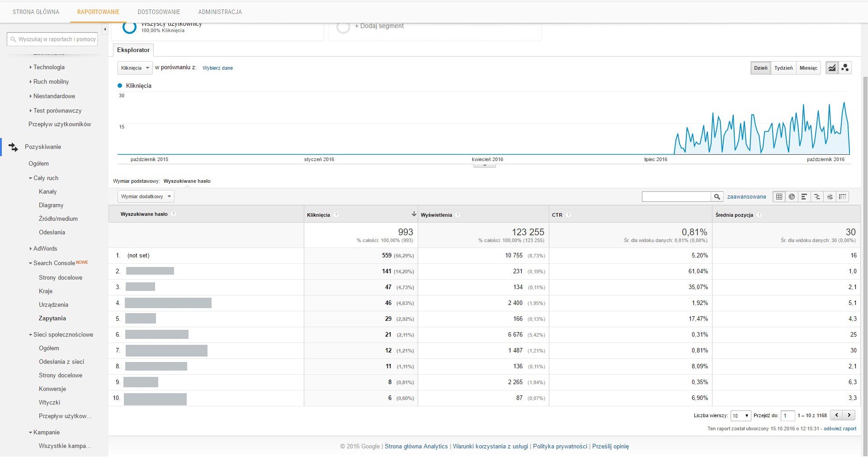Image resolution: width=868 pixels, height=457 pixels.
Task: Open the Kliknięcia metric dropdown
Action: [x=135, y=68]
